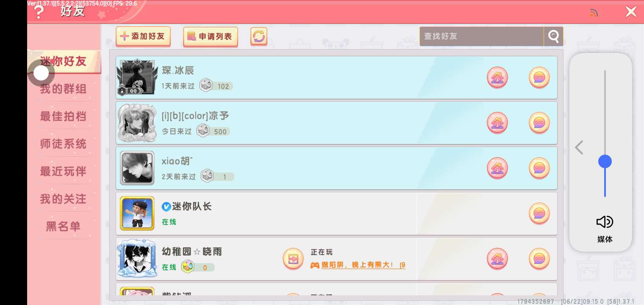
Task: Open chat bubble for xiao胡
Action: 539,168
